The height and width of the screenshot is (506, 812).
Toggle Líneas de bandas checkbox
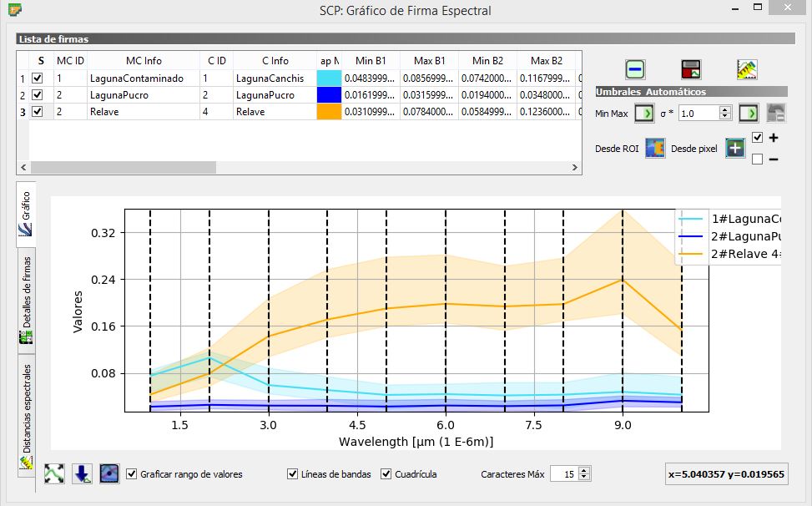click(x=293, y=474)
